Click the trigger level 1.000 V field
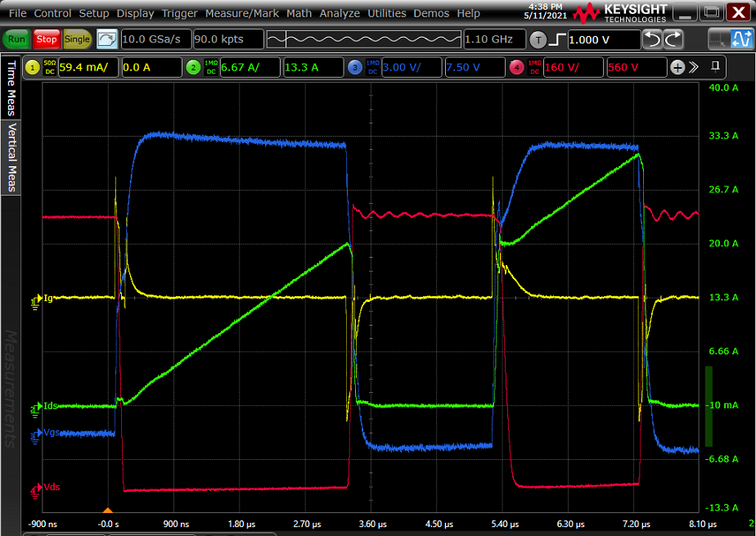756x536 pixels. 603,39
